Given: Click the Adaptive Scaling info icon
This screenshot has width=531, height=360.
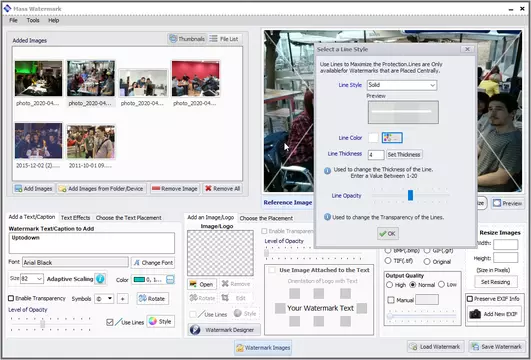Looking at the screenshot, I should 100,279.
